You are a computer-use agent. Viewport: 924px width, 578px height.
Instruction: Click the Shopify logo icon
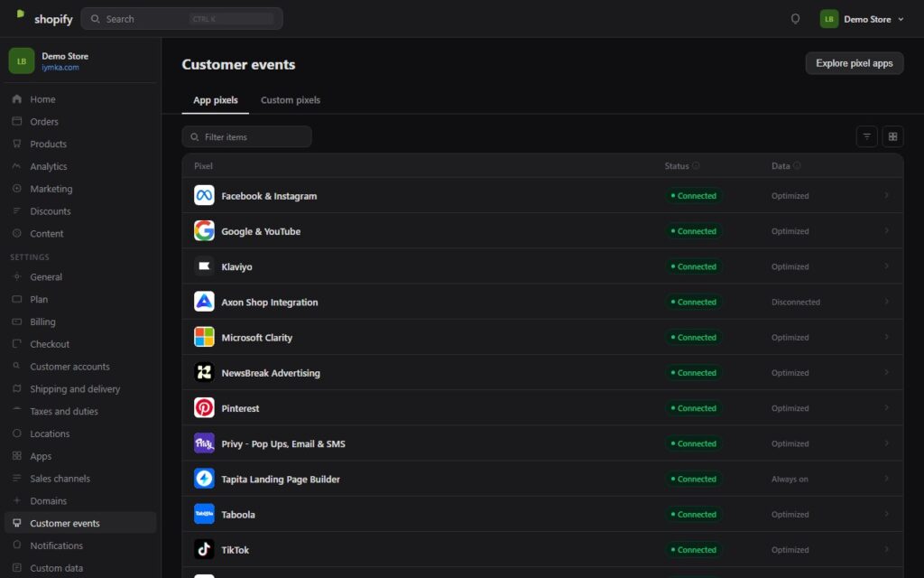[x=21, y=15]
